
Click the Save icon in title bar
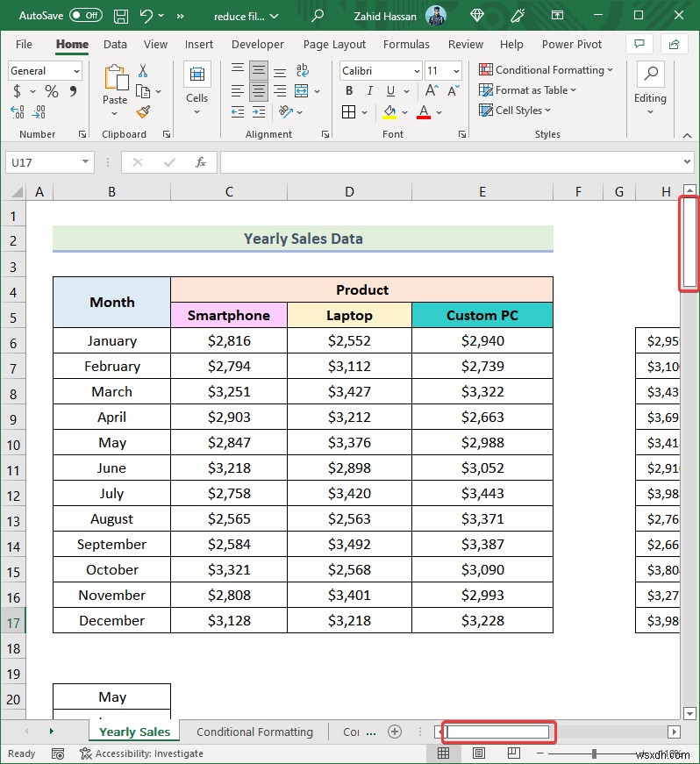[x=121, y=16]
